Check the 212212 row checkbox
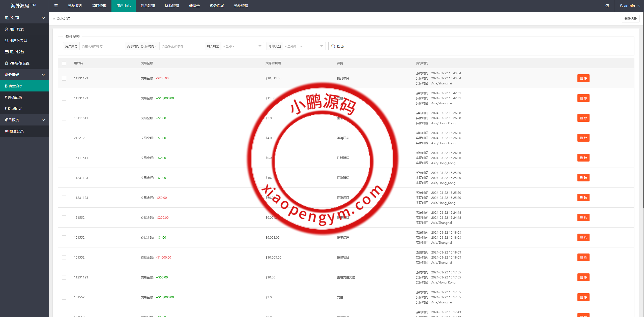 64,138
